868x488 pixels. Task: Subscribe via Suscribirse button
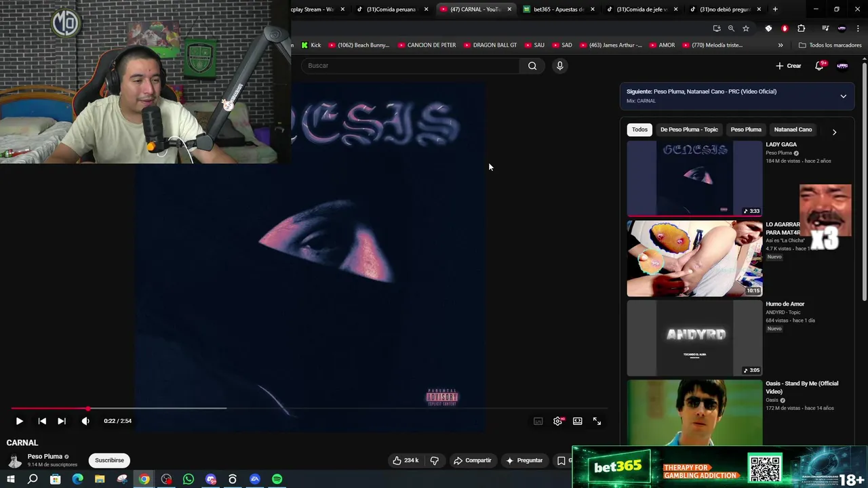(109, 460)
